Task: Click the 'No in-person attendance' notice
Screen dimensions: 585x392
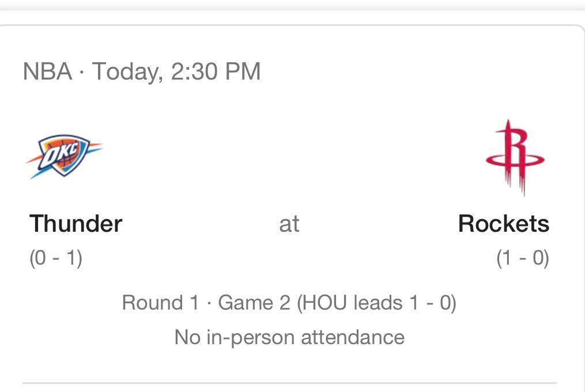Action: [x=289, y=337]
